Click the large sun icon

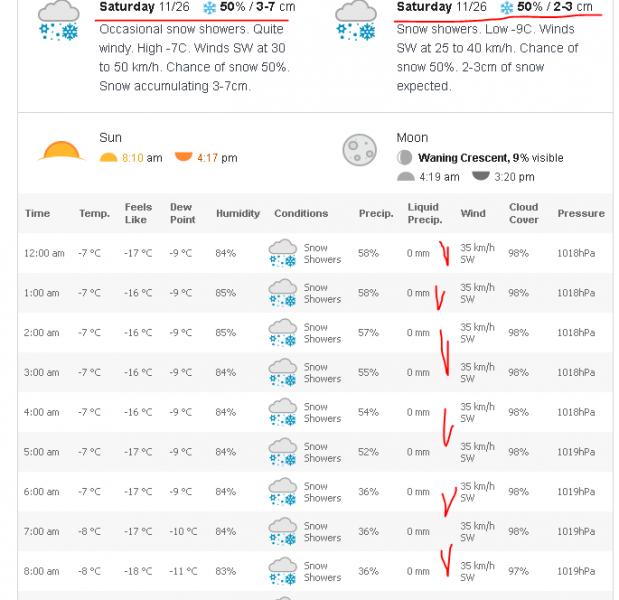(x=62, y=151)
